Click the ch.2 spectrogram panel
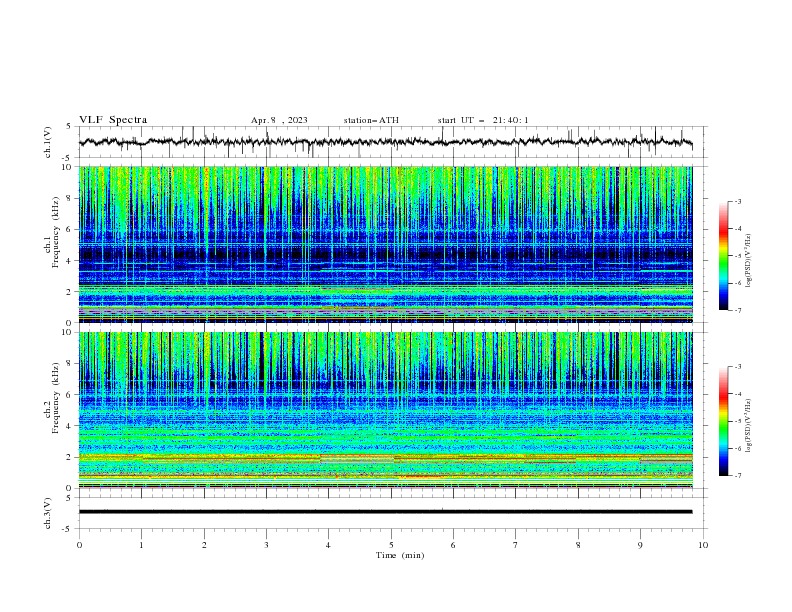The image size is (792, 612). (x=385, y=410)
